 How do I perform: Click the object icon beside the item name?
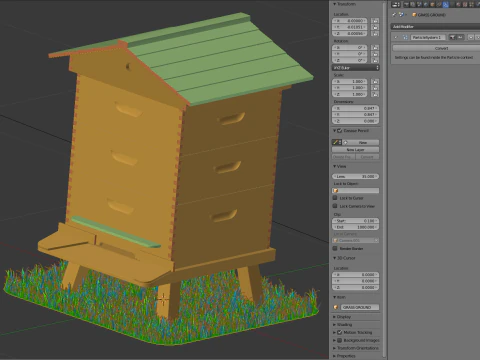(336, 307)
